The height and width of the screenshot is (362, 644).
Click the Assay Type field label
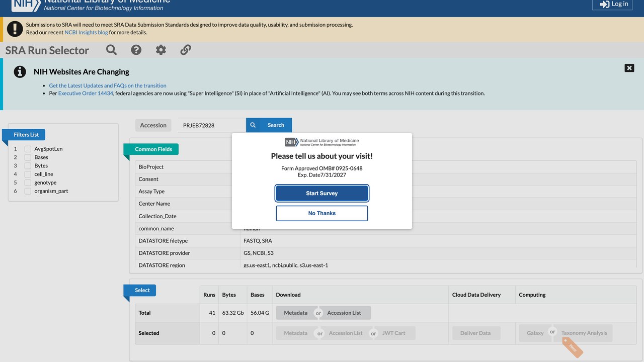pyautogui.click(x=151, y=192)
